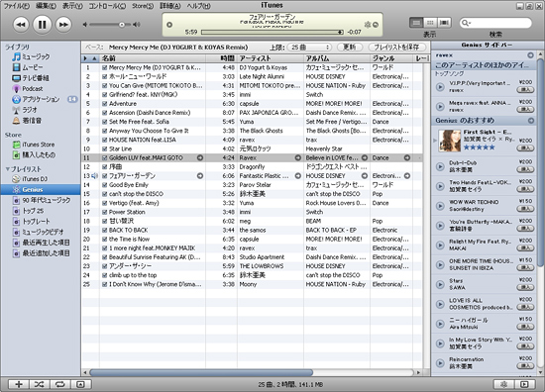This screenshot has height=392, width=545.
Task: Open the 最近追加した項目 playlist
Action: tap(42, 253)
